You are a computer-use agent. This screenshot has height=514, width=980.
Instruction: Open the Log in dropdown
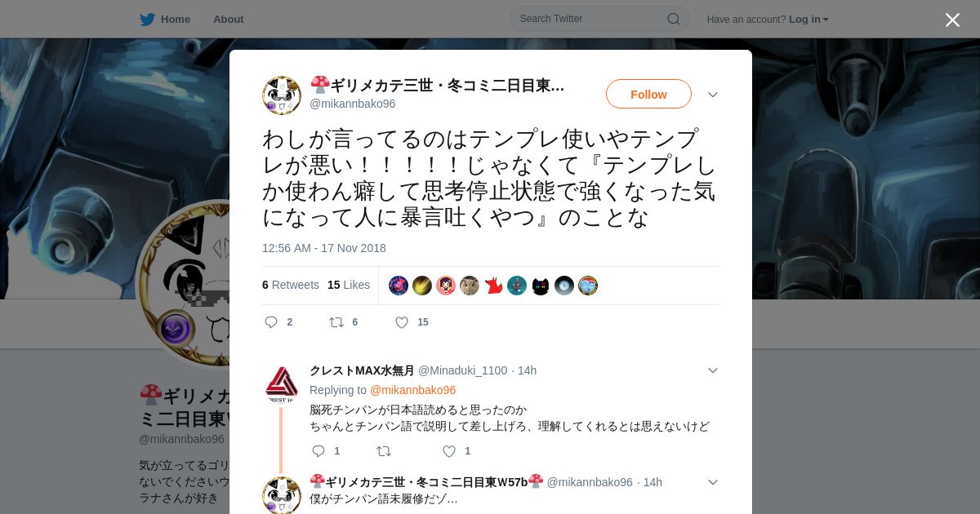[x=808, y=20]
